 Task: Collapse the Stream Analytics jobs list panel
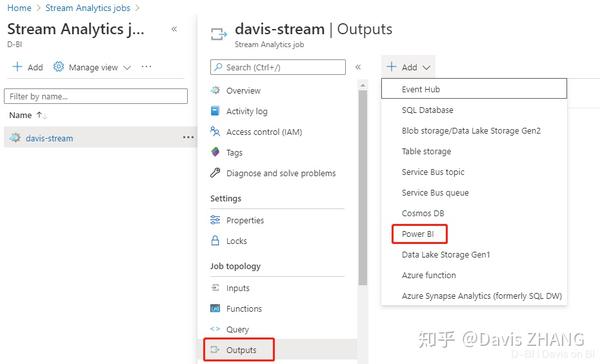(174, 29)
